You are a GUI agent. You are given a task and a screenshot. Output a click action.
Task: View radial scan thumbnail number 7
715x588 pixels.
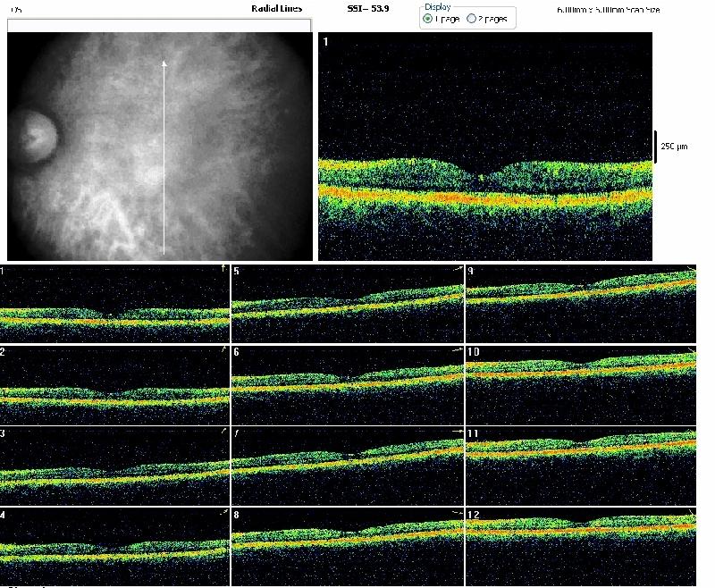click(347, 466)
